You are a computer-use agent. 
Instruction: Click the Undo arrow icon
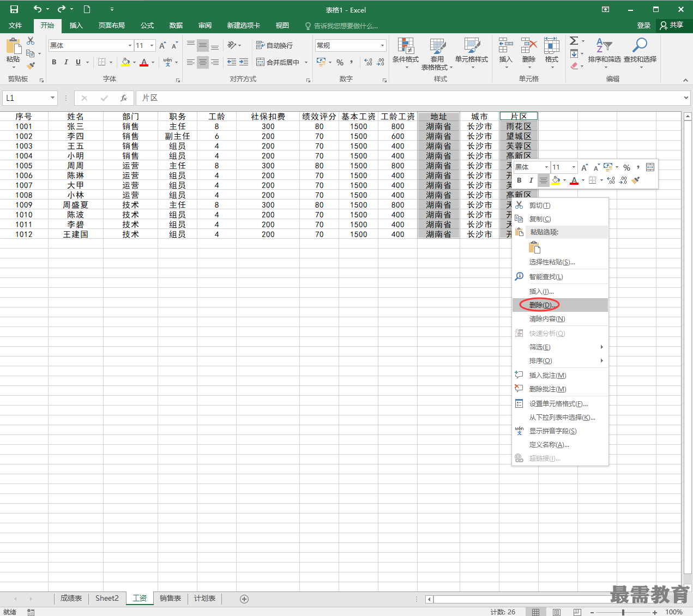click(37, 9)
